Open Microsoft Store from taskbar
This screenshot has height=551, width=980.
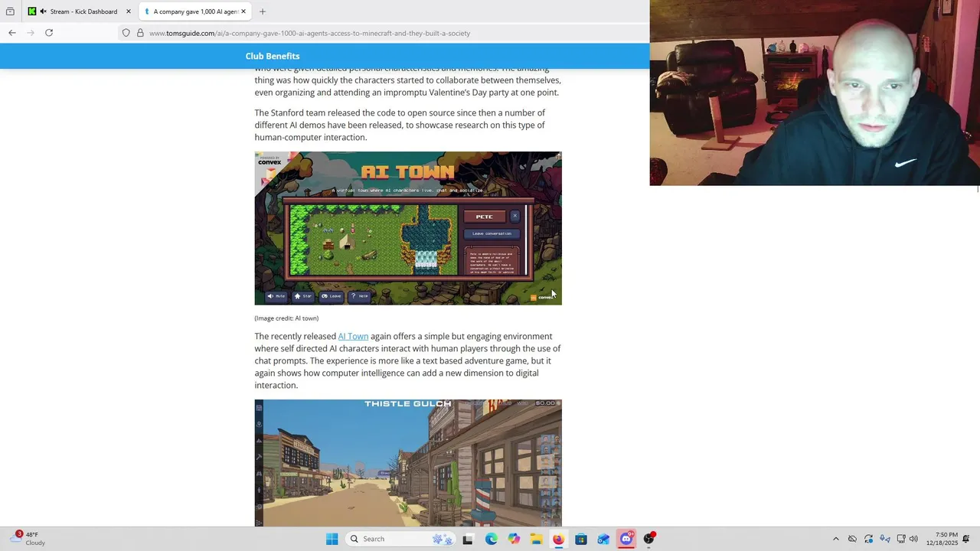click(581, 539)
